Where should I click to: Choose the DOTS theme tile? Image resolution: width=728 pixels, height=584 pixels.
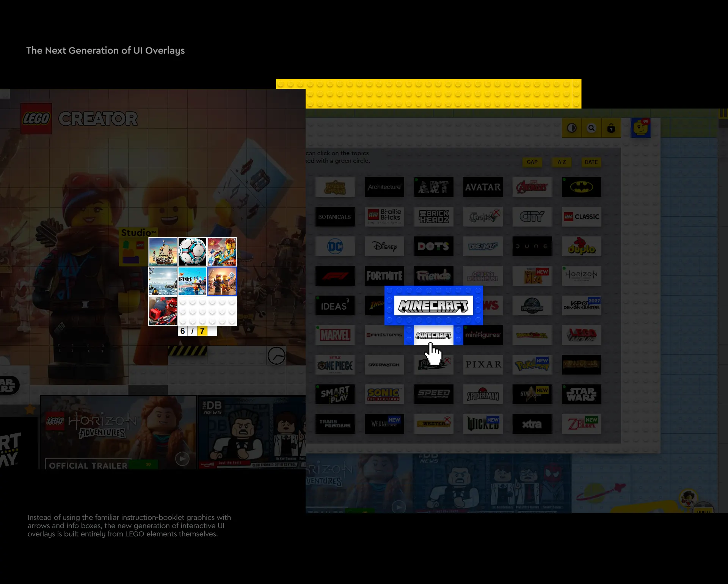434,246
